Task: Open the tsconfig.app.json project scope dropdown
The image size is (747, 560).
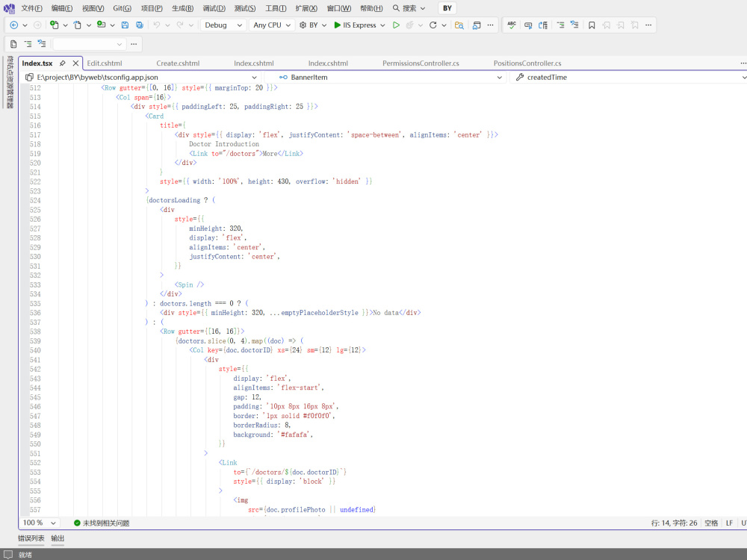Action: pyautogui.click(x=142, y=77)
